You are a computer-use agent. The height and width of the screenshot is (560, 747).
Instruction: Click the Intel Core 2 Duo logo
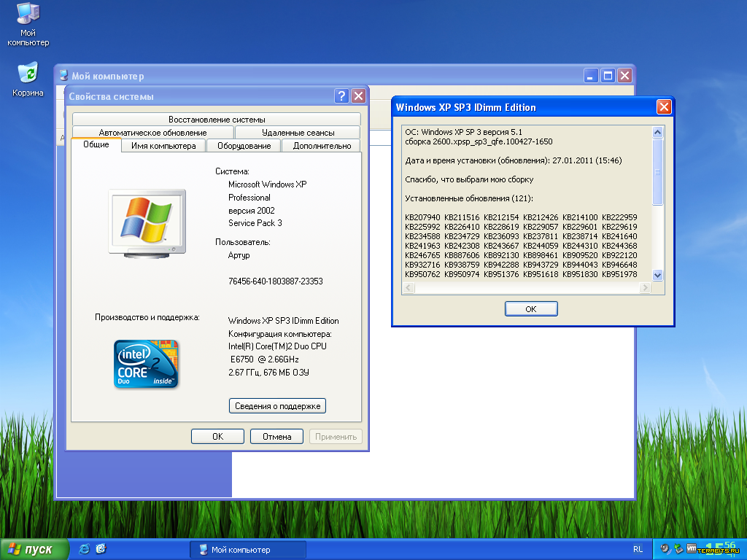coord(147,364)
